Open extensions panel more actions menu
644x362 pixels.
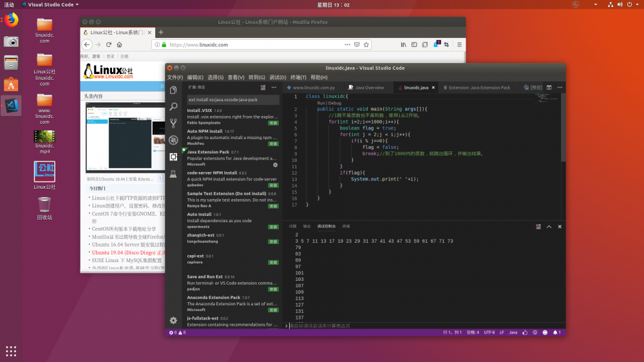pos(274,88)
